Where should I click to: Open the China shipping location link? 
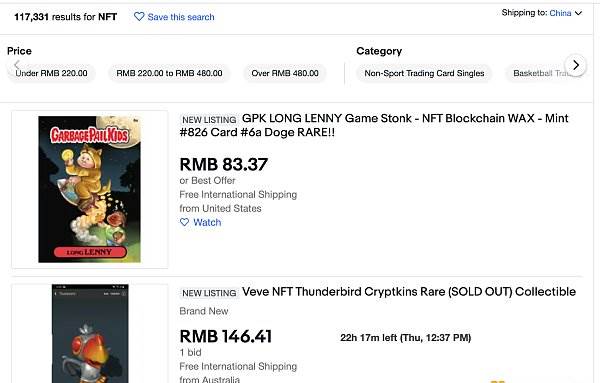point(560,13)
